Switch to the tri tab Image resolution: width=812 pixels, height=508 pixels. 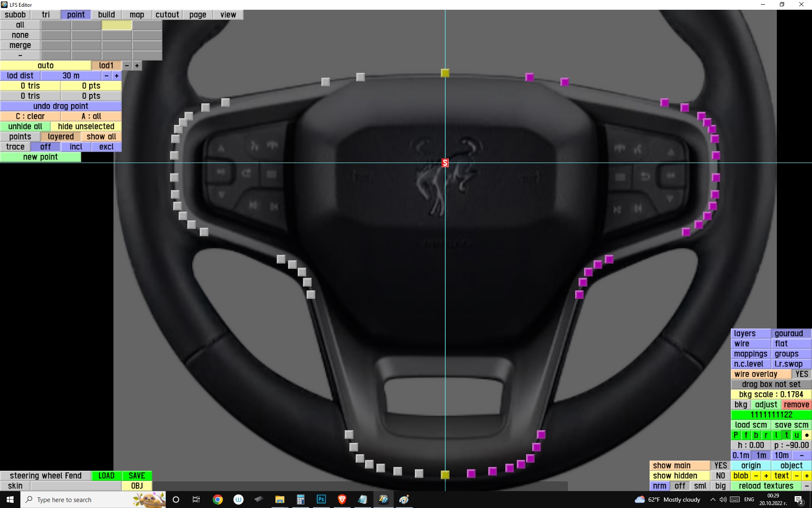[46, 15]
